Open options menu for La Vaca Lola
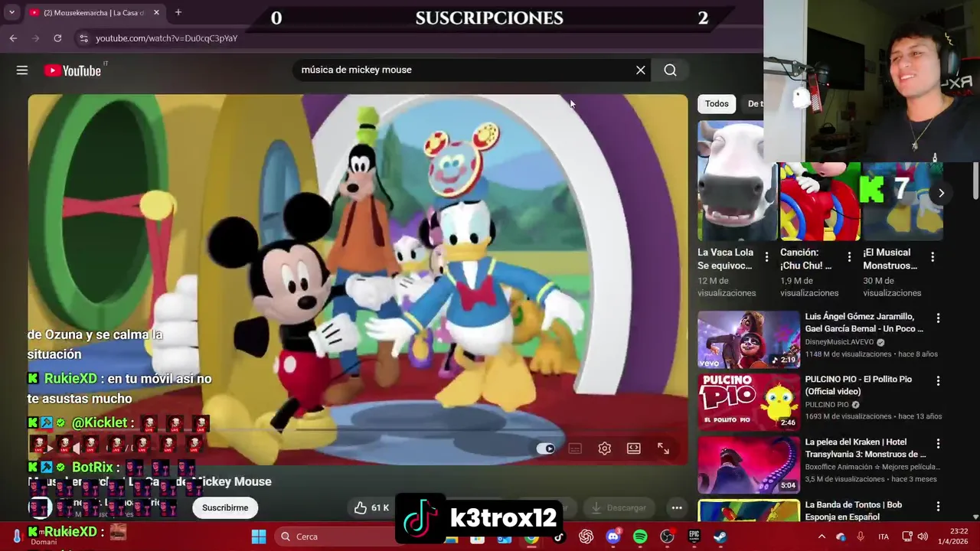Viewport: 980px width, 551px height. 766,257
